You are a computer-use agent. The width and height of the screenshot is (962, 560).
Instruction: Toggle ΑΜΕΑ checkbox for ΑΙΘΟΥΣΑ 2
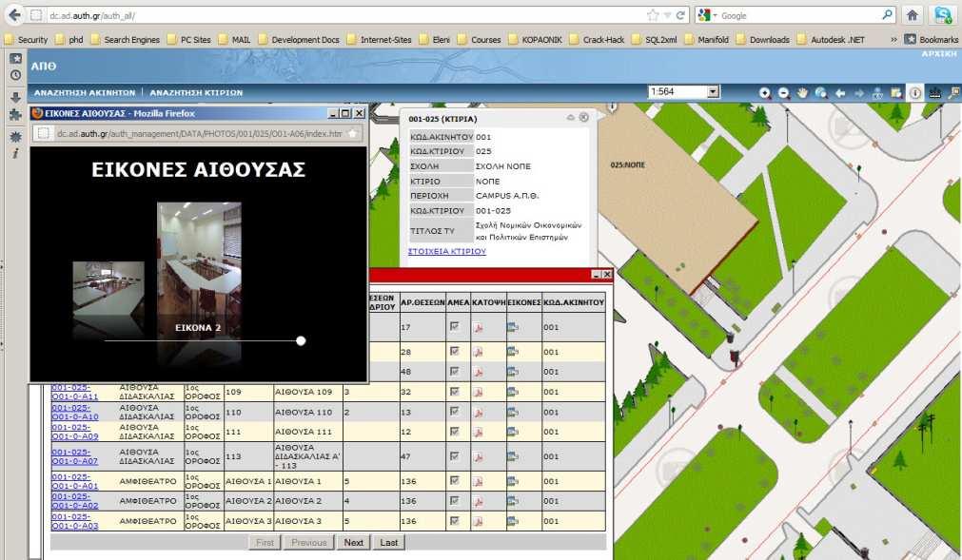click(x=455, y=500)
